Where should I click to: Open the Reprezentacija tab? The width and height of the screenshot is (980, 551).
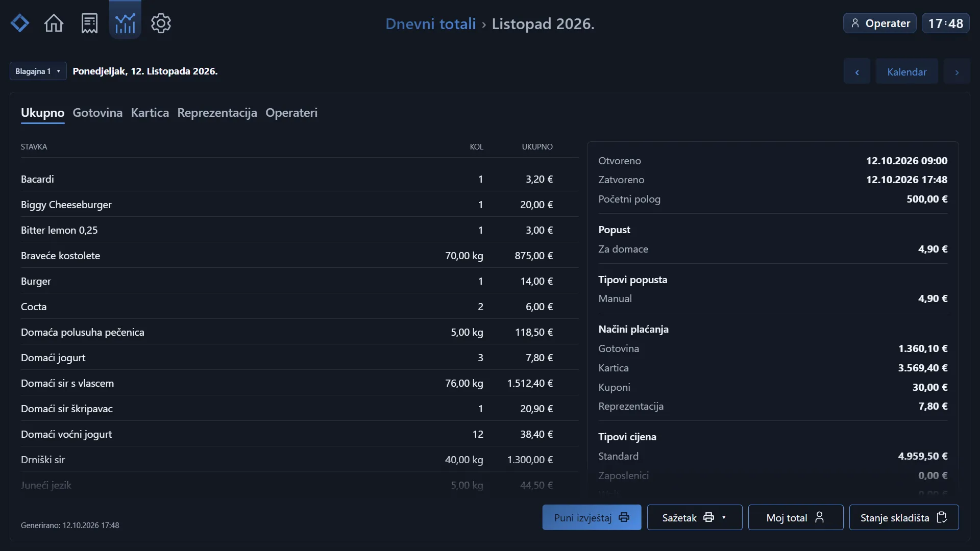click(x=217, y=113)
